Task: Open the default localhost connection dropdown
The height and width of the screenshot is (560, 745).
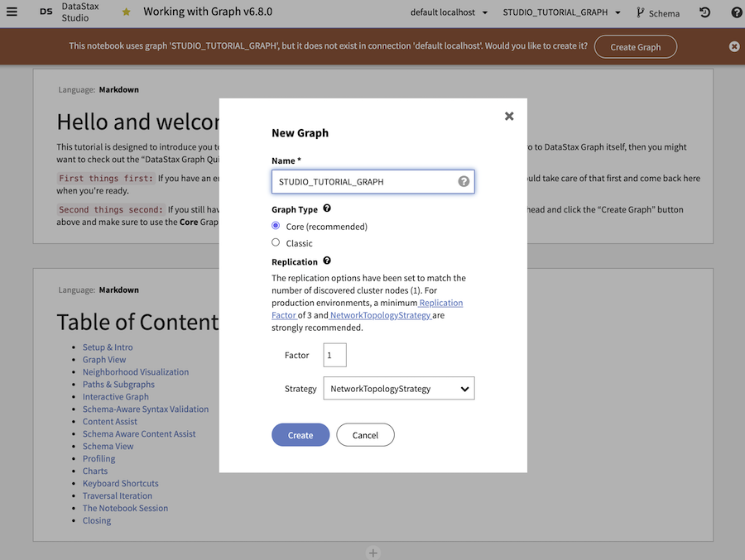Action: click(x=449, y=12)
